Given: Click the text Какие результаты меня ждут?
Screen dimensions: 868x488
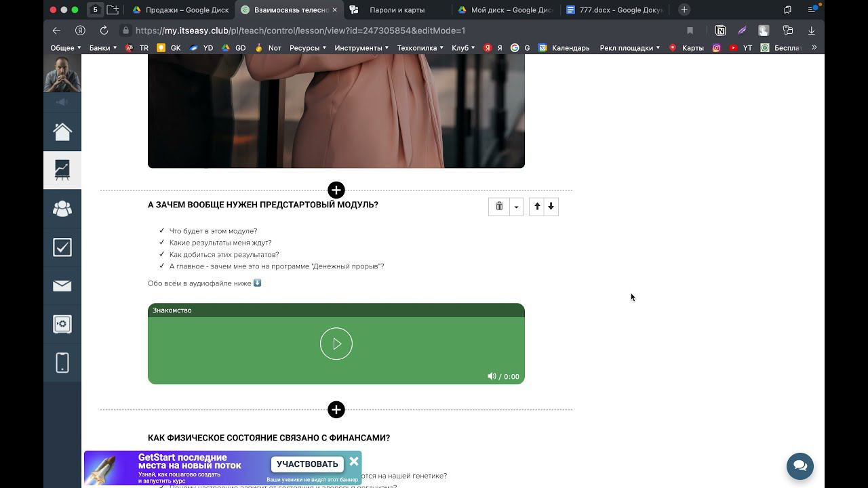Looking at the screenshot, I should click(220, 243).
